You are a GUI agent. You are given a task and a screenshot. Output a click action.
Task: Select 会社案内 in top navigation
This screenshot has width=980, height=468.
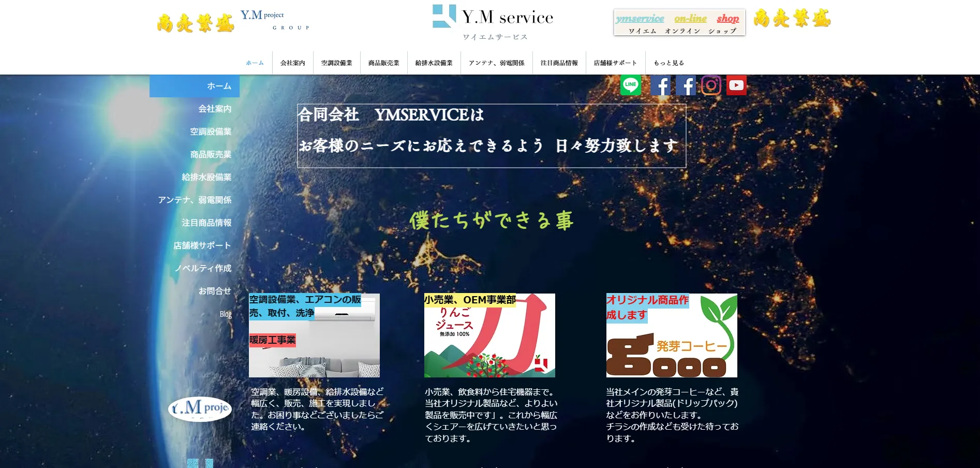pyautogui.click(x=292, y=63)
